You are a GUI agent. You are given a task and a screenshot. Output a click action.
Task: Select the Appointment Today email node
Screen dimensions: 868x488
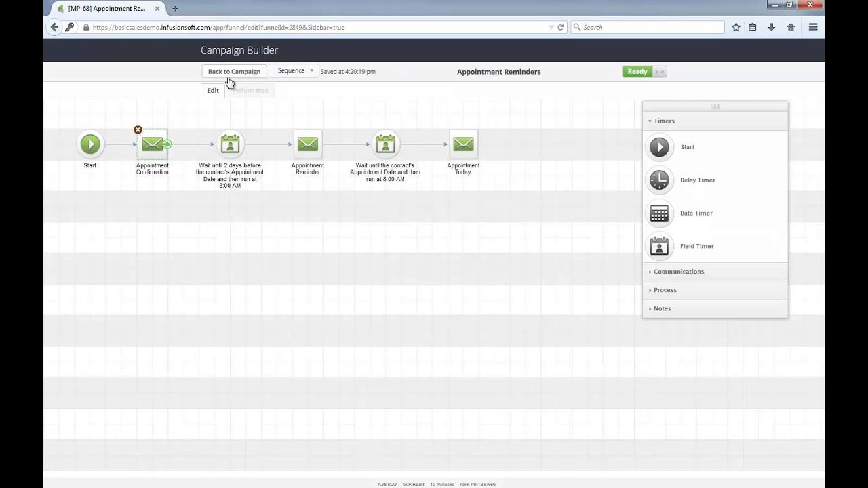coord(463,144)
